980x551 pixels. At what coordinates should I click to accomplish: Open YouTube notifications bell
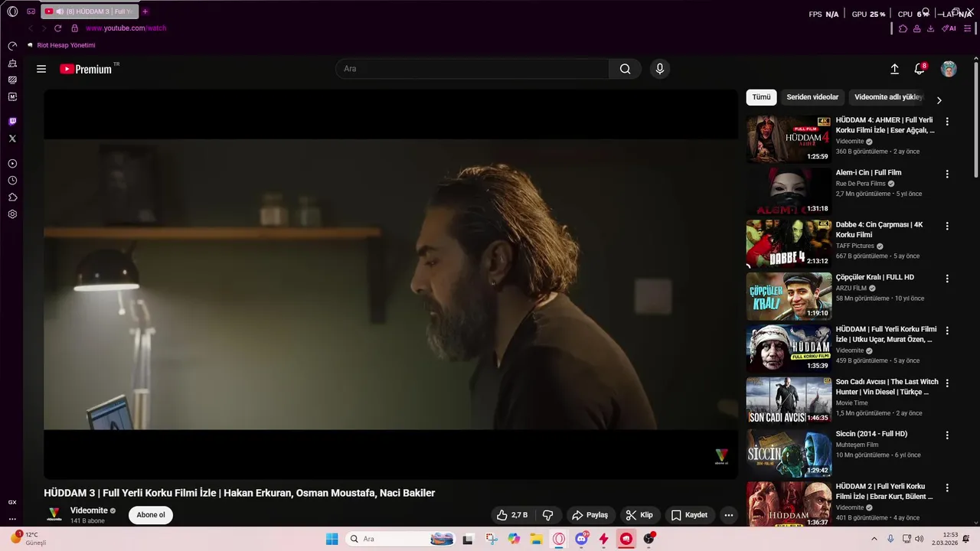[920, 69]
